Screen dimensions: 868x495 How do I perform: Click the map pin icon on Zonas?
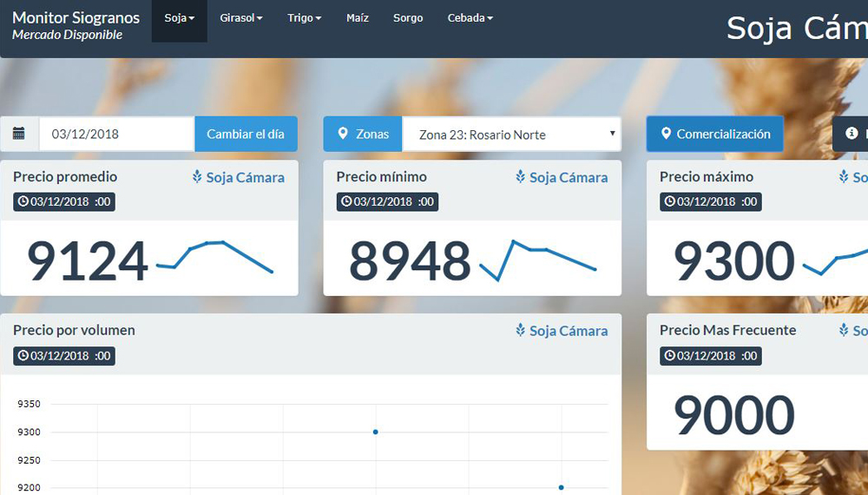click(343, 135)
